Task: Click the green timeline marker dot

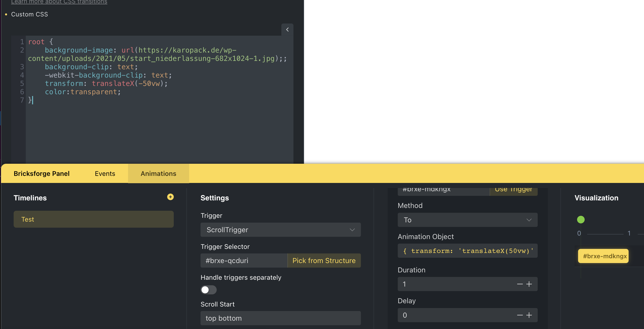Action: pos(581,220)
